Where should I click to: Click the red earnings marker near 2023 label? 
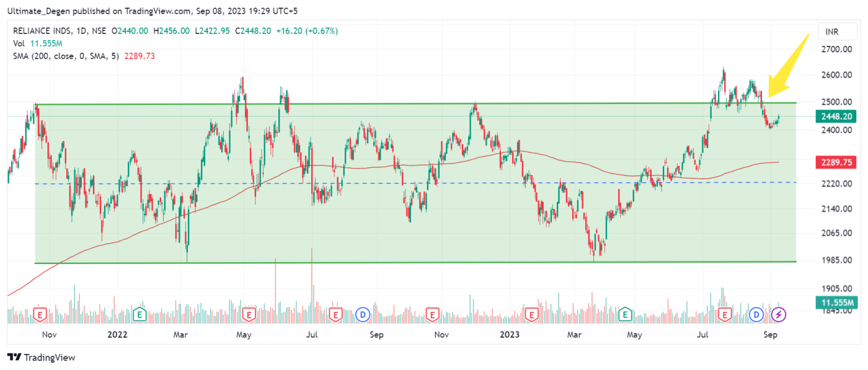click(531, 315)
